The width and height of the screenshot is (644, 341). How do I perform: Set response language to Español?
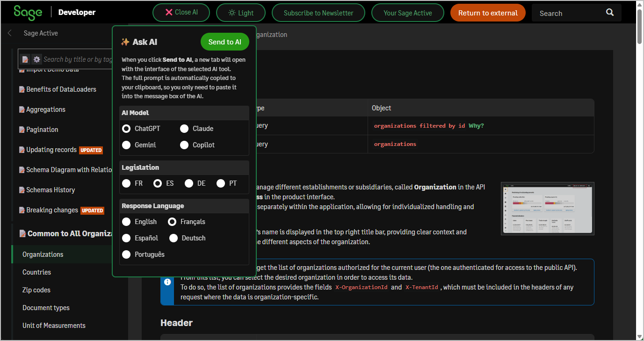(x=126, y=238)
